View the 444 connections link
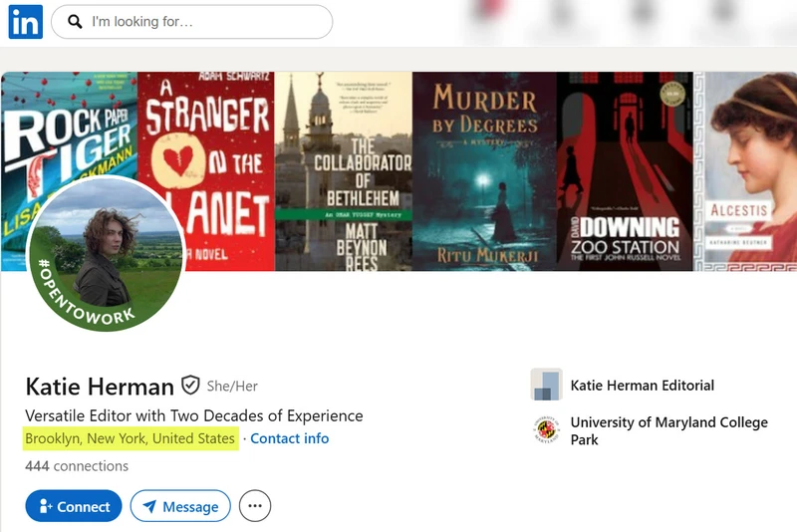This screenshot has width=797, height=532. 77,466
